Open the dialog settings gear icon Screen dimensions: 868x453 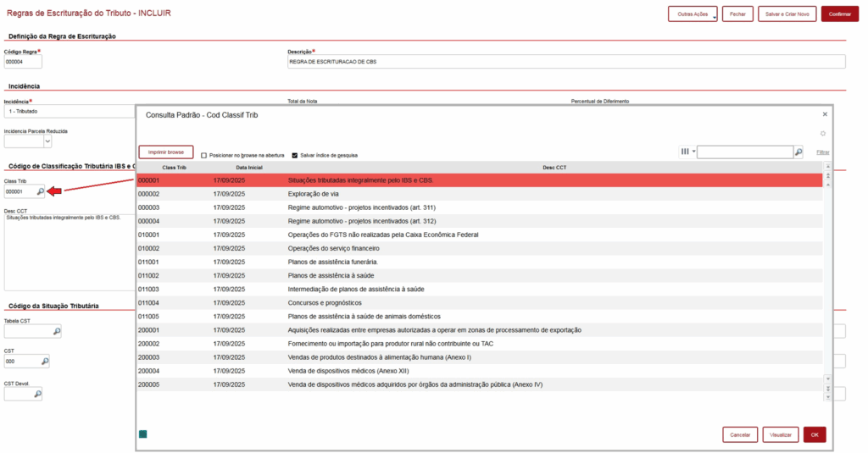click(x=823, y=133)
